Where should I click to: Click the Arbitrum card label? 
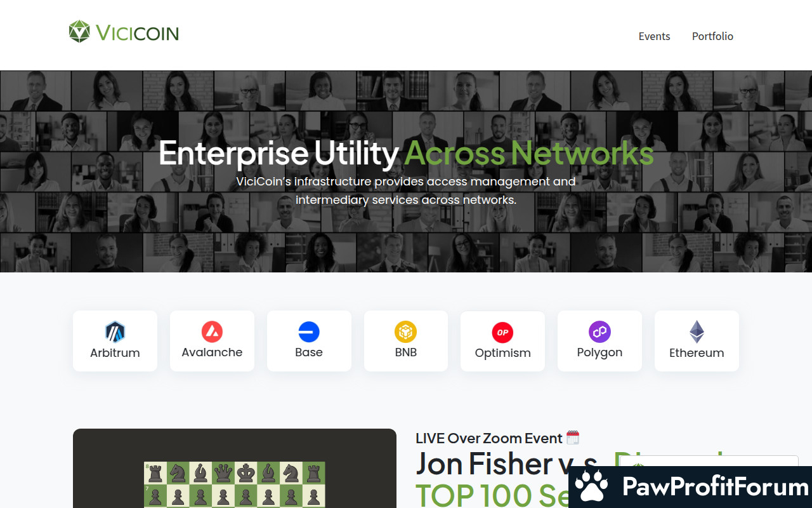[x=115, y=353]
